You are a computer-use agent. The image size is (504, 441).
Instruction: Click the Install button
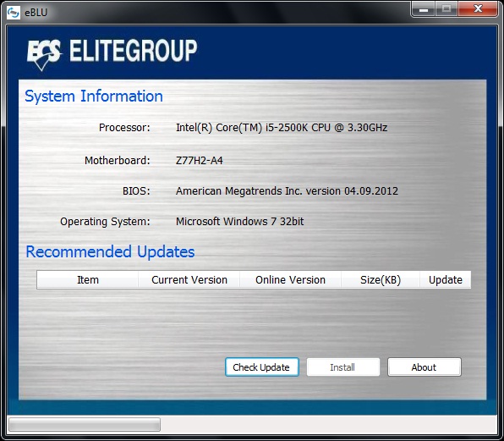point(343,367)
